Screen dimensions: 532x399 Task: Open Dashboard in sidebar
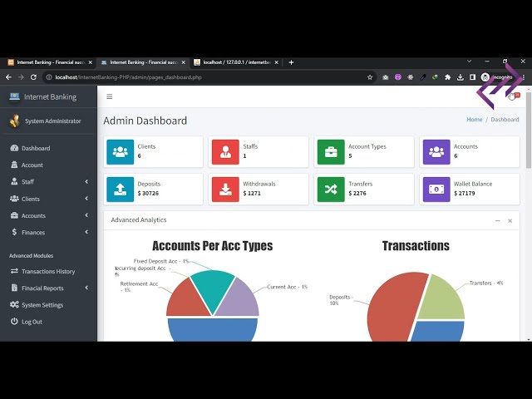coord(36,148)
